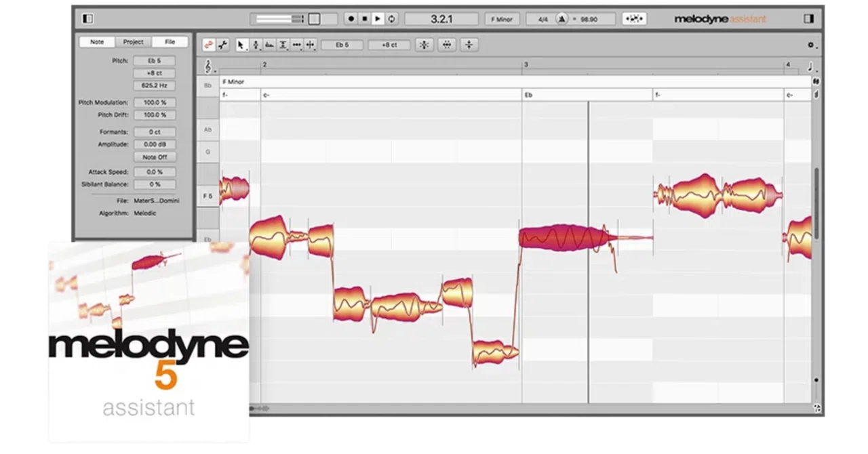Click the file name MaterS...Domini
The image size is (868, 454).
pos(156,201)
